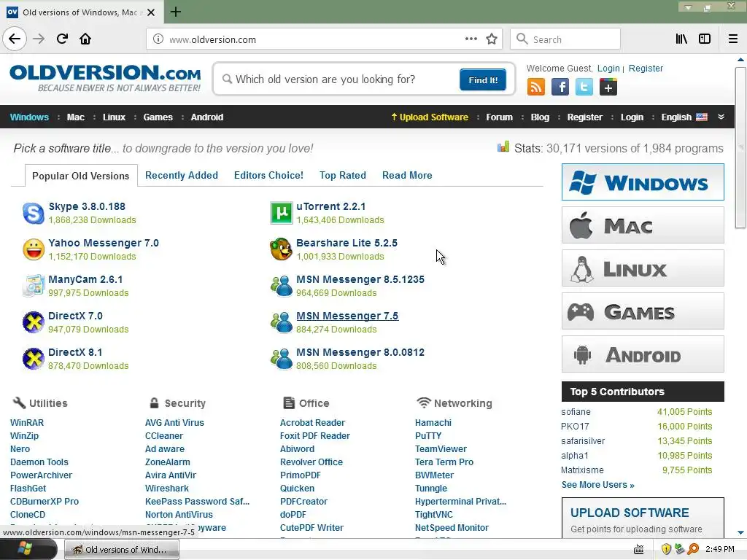The image size is (747, 560).
Task: Open the browser library icon
Action: point(681,39)
